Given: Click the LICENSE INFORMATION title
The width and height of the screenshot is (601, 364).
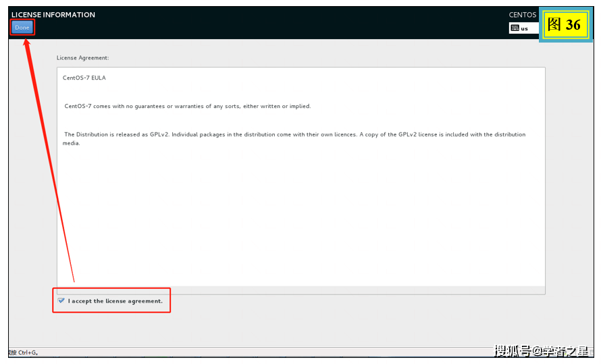Looking at the screenshot, I should 53,15.
